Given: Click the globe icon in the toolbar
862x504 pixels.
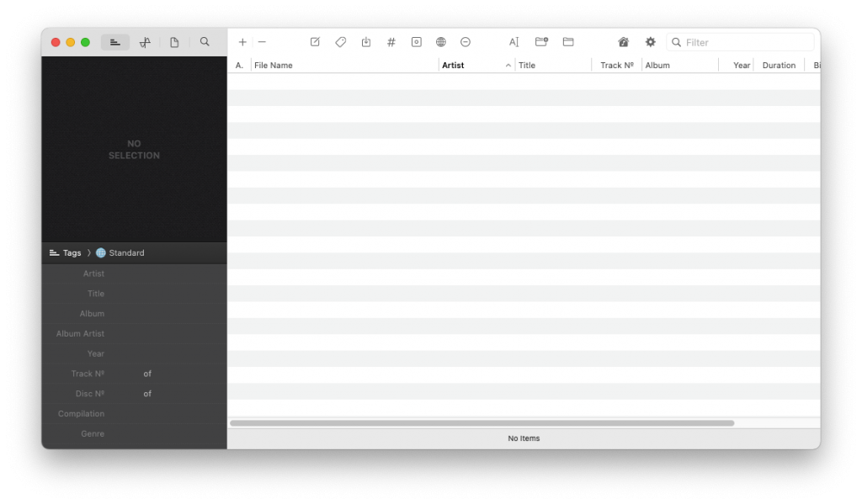Looking at the screenshot, I should point(441,42).
